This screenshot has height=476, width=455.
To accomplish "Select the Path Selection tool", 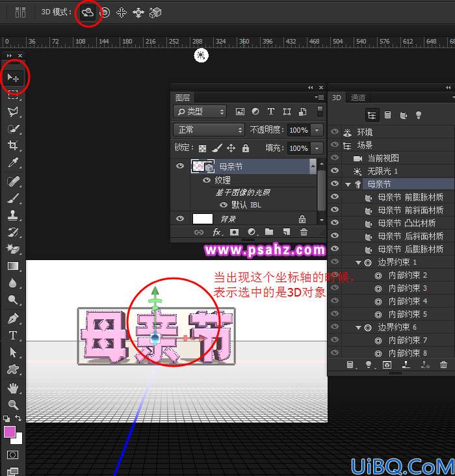I will pos(13,352).
